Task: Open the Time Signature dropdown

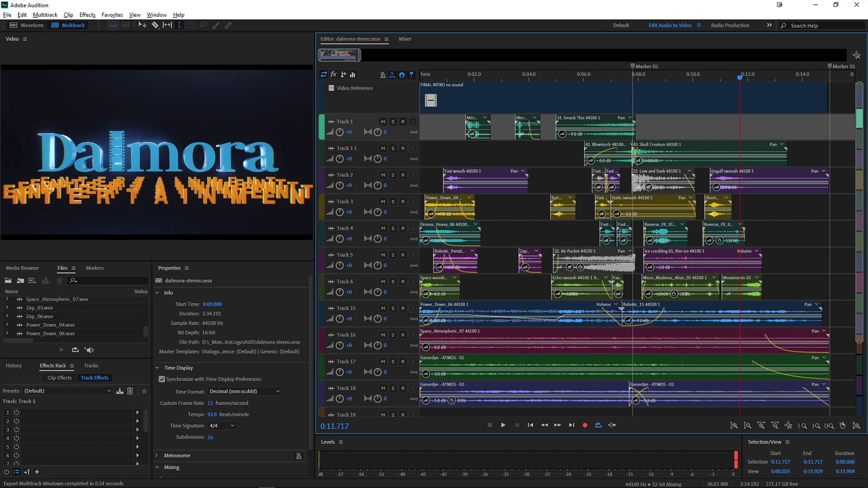Action: click(x=222, y=426)
